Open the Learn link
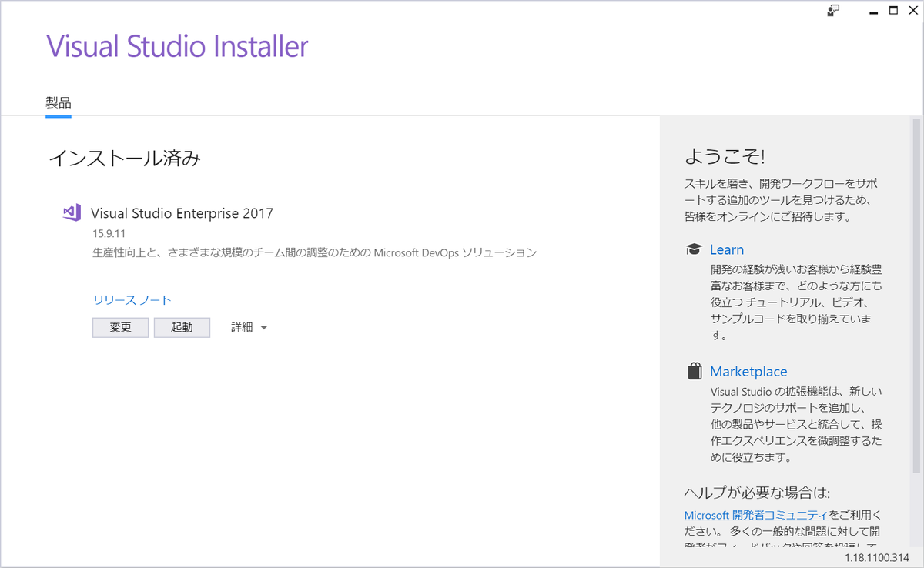 click(726, 249)
